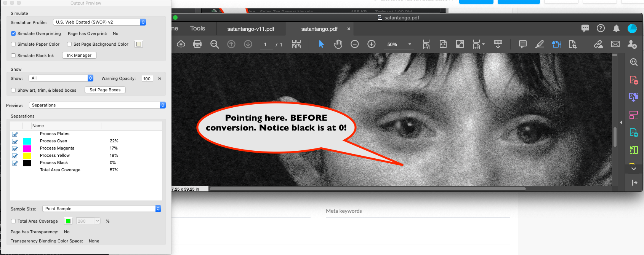Open the Sample Size Point Sample dropdown
The width and height of the screenshot is (644, 255).
click(102, 209)
